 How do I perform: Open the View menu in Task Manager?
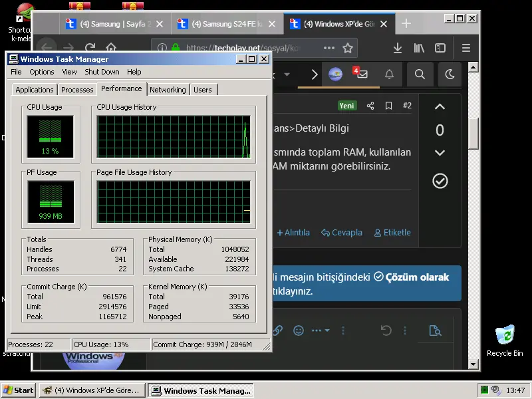pyautogui.click(x=69, y=72)
